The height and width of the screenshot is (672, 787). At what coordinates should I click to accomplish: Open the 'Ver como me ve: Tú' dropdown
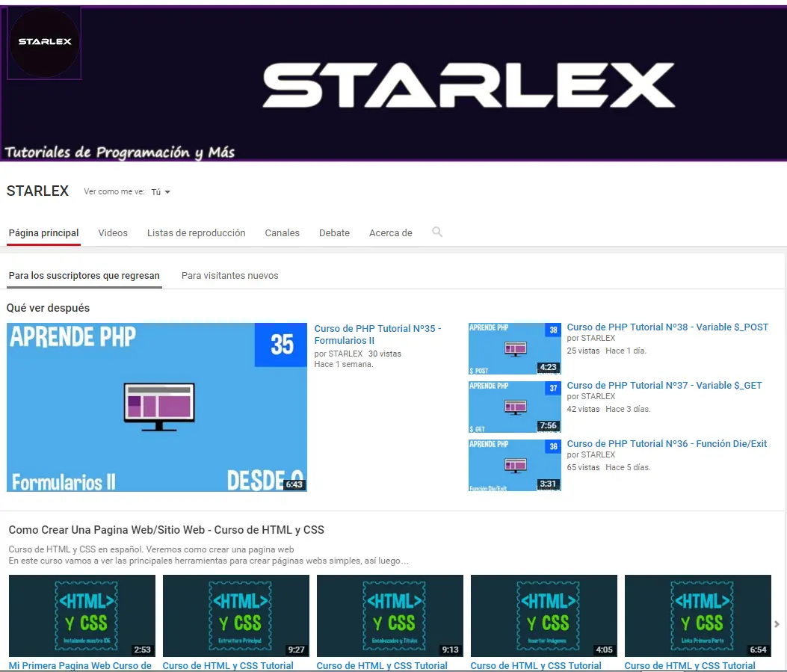click(161, 191)
